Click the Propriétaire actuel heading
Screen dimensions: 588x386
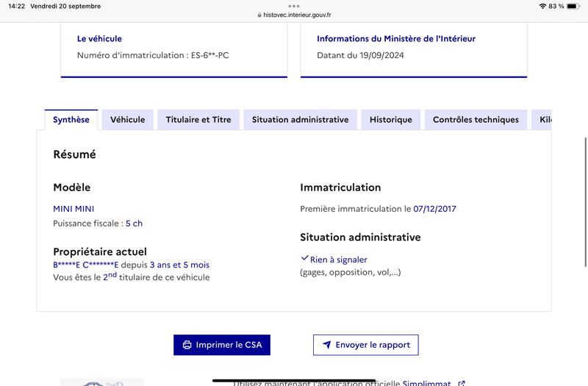pyautogui.click(x=100, y=251)
